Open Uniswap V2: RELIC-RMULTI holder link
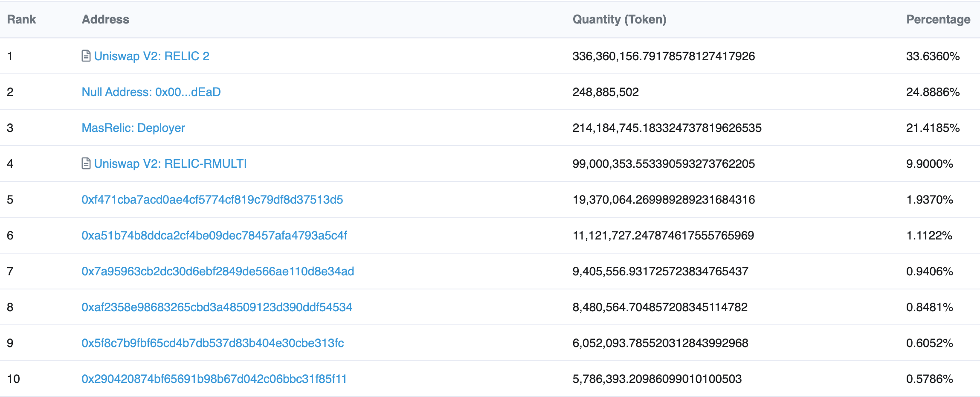This screenshot has width=980, height=397. (170, 163)
